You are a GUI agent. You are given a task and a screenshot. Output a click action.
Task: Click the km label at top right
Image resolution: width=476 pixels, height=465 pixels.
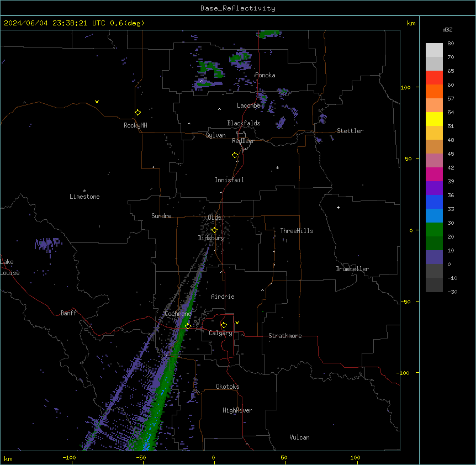411,23
